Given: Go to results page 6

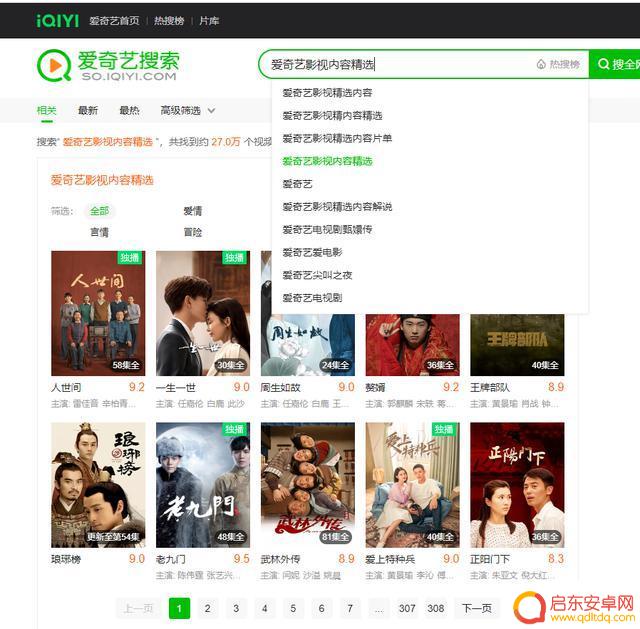Looking at the screenshot, I should pyautogui.click(x=322, y=609).
